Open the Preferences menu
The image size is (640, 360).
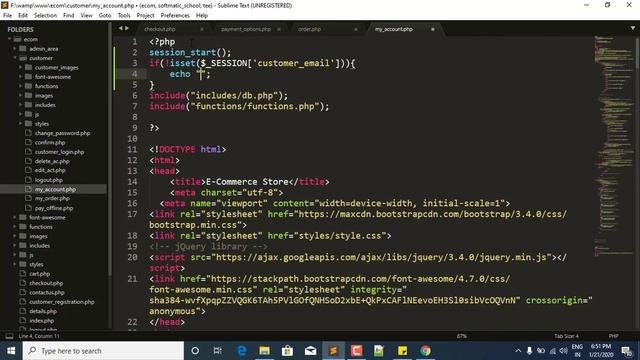pos(175,16)
